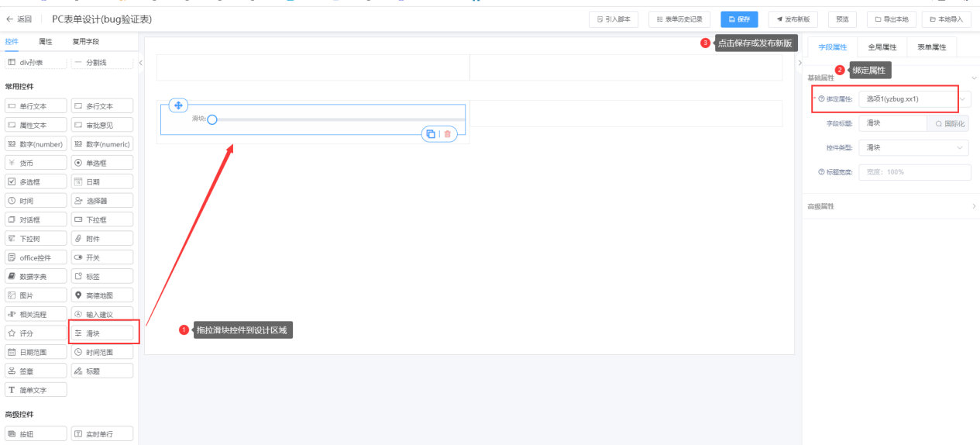Open the 控件类型 dropdown
Screen dimensions: 980x445
[x=915, y=147]
